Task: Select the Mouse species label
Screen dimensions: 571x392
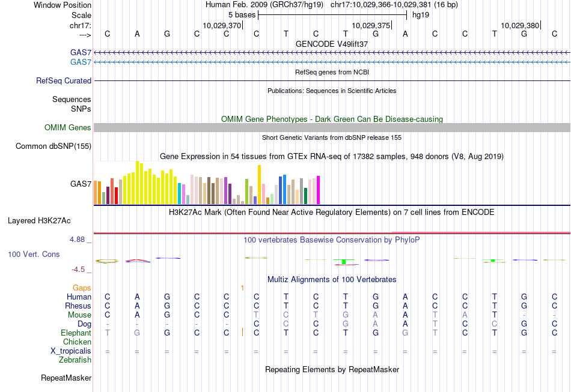Action: point(79,315)
